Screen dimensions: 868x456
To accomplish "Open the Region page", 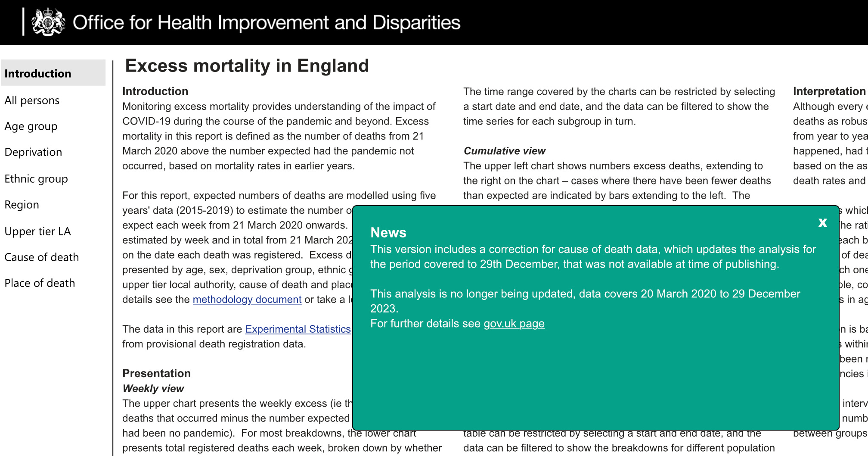I will point(22,205).
